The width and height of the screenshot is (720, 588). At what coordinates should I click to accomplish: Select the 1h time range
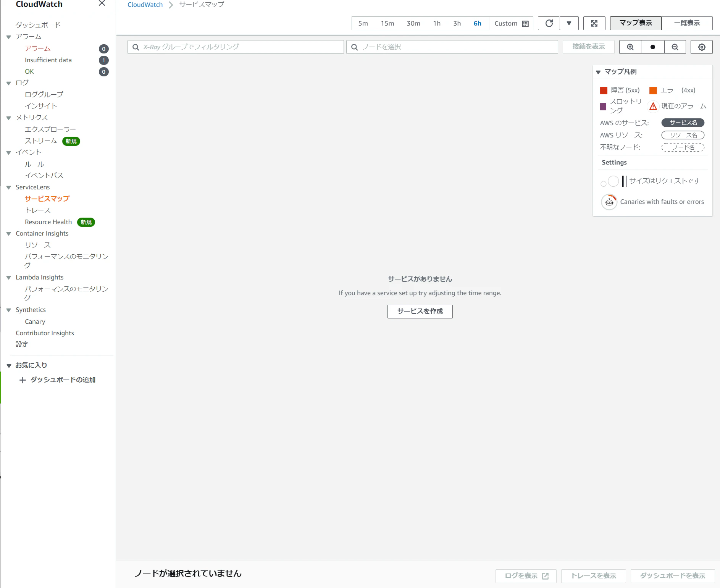point(437,23)
